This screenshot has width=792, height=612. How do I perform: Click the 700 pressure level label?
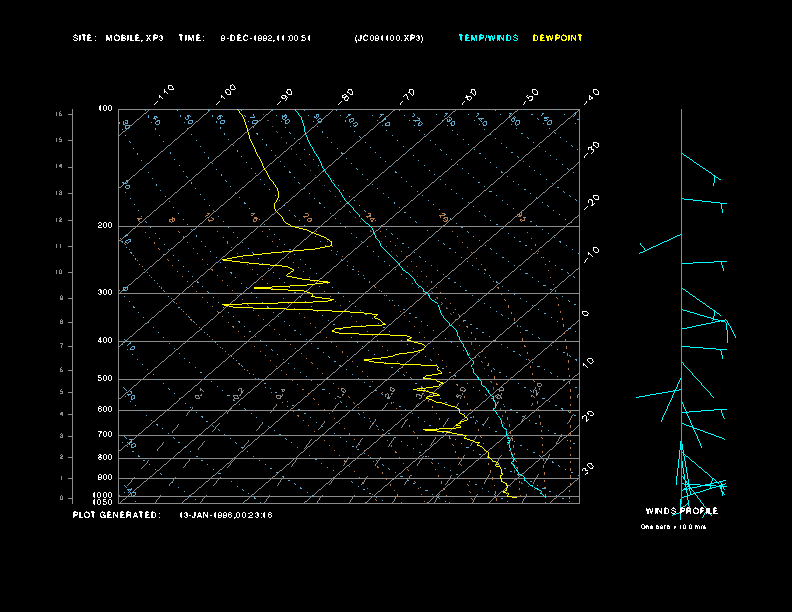coord(105,435)
